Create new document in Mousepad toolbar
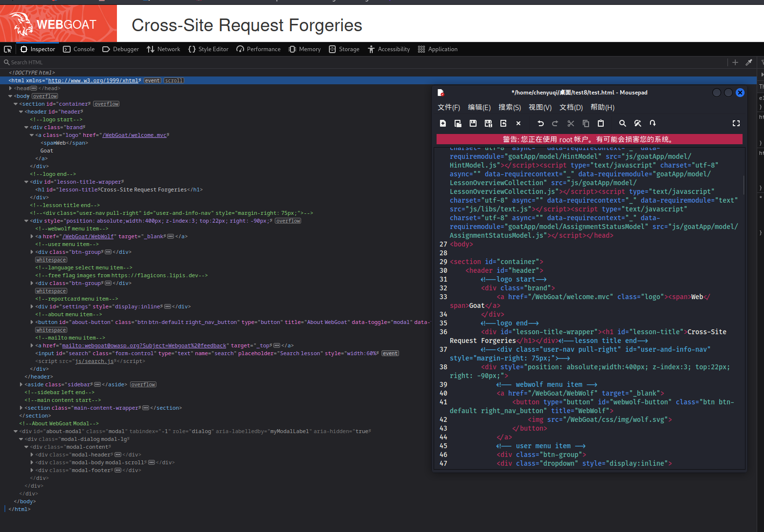 pos(442,123)
